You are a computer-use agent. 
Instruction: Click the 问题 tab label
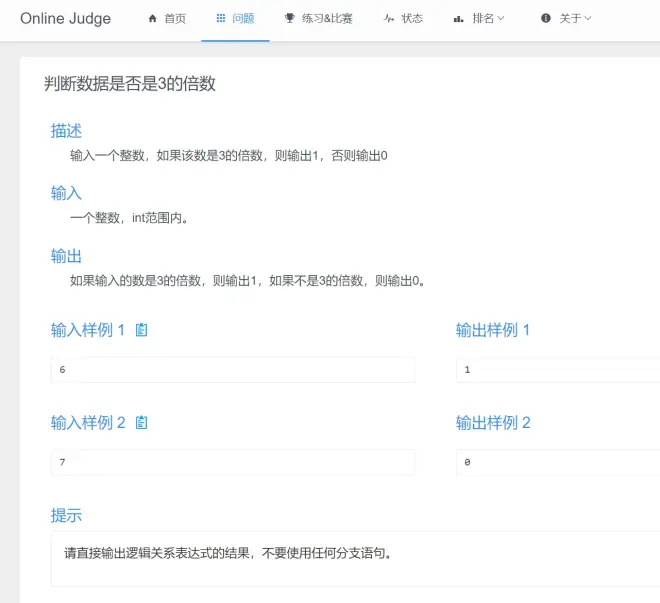243,19
